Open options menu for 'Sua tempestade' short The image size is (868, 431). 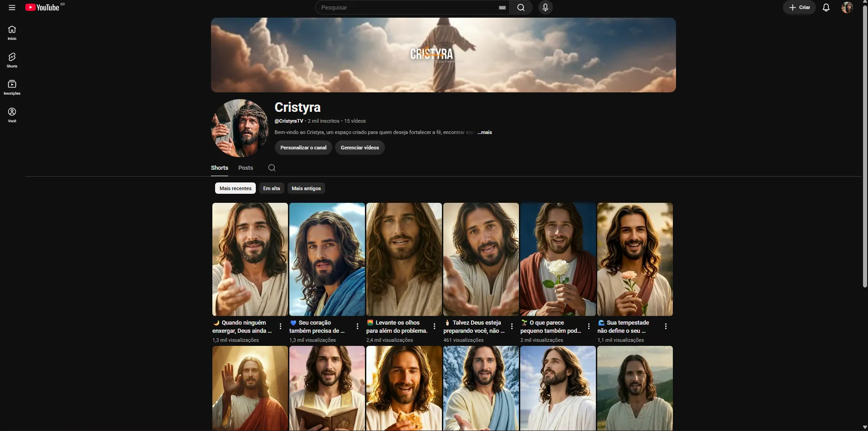click(666, 326)
